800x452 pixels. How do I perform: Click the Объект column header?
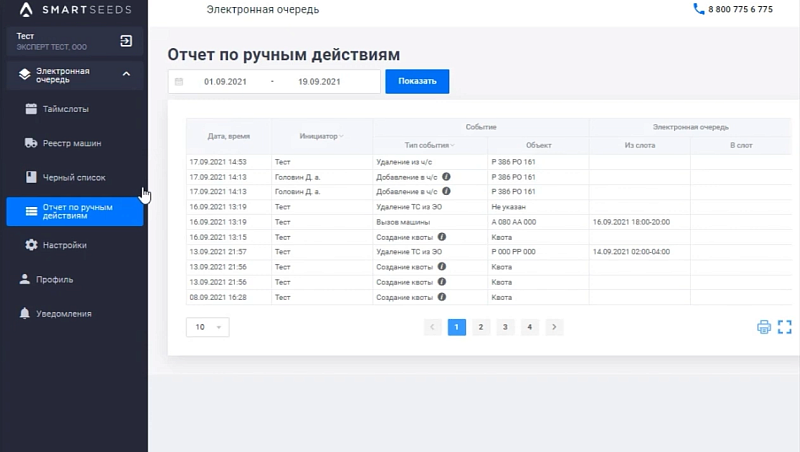click(x=538, y=145)
